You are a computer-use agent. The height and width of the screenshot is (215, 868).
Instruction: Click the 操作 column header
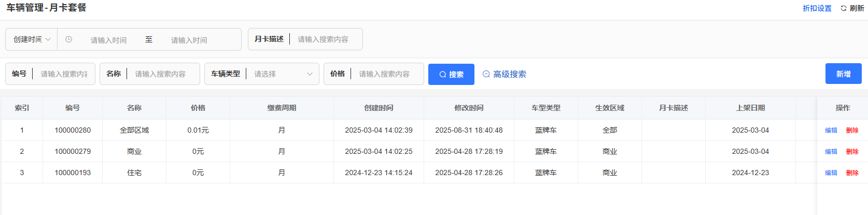point(843,108)
